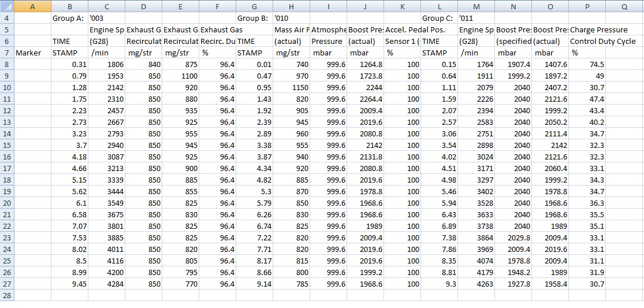Click cell with value 4263
The height and width of the screenshot is (308, 644).
click(x=476, y=283)
